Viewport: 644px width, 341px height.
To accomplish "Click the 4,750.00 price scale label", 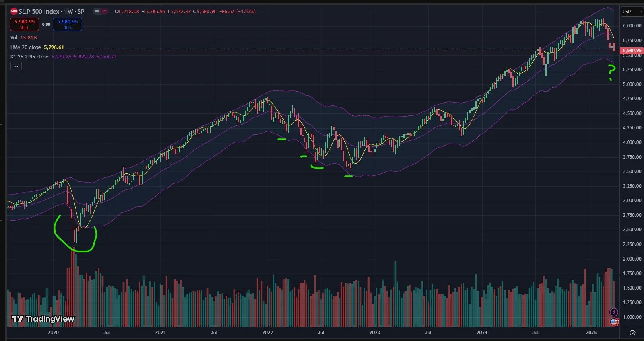I will pyautogui.click(x=632, y=99).
